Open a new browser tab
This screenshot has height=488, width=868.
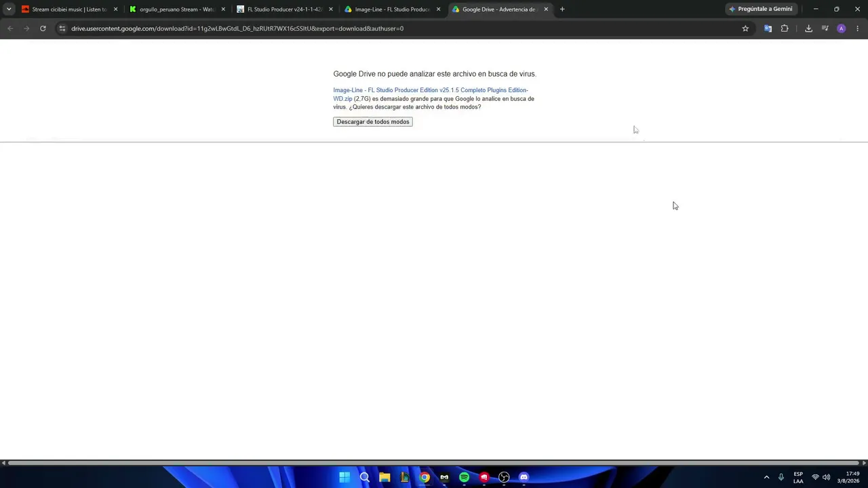point(562,9)
